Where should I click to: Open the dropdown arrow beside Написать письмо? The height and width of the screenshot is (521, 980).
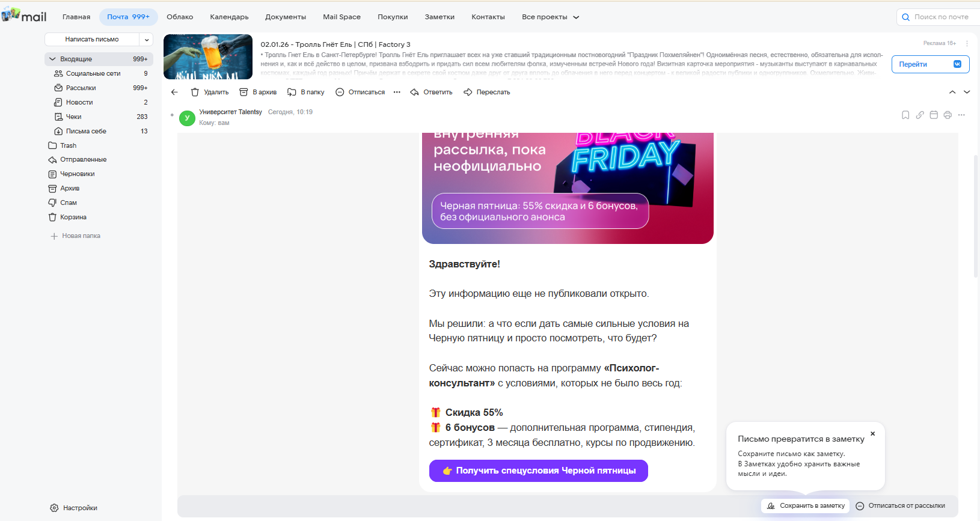tap(147, 40)
